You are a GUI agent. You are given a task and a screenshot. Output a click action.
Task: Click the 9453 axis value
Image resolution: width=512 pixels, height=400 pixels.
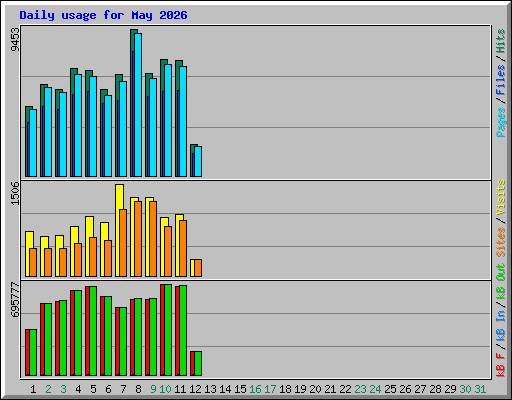coord(15,40)
